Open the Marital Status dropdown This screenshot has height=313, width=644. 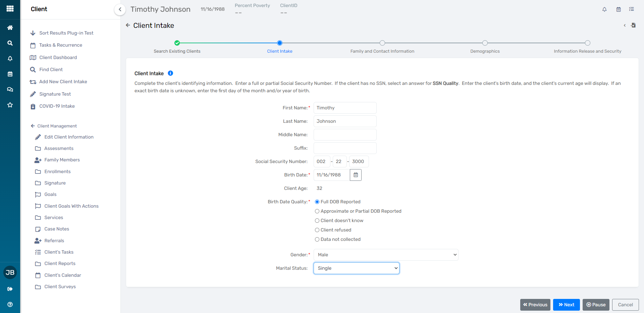tap(356, 268)
